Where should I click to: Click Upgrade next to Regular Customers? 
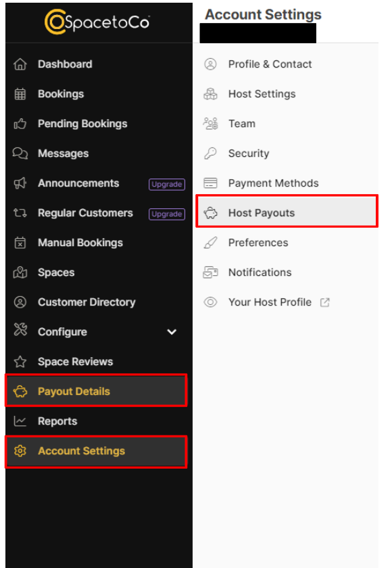pyautogui.click(x=166, y=213)
